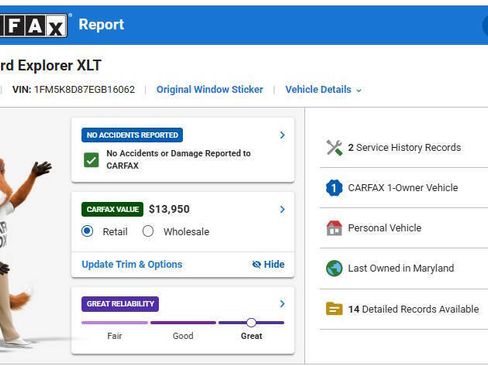Click the CARFAX 1-Owner Vehicle text
488x366 pixels.
(x=403, y=188)
